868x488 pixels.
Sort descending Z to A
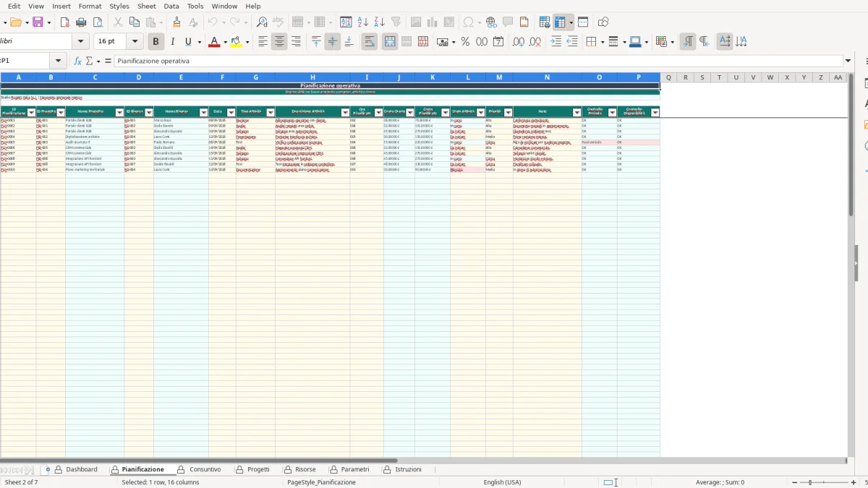click(379, 22)
